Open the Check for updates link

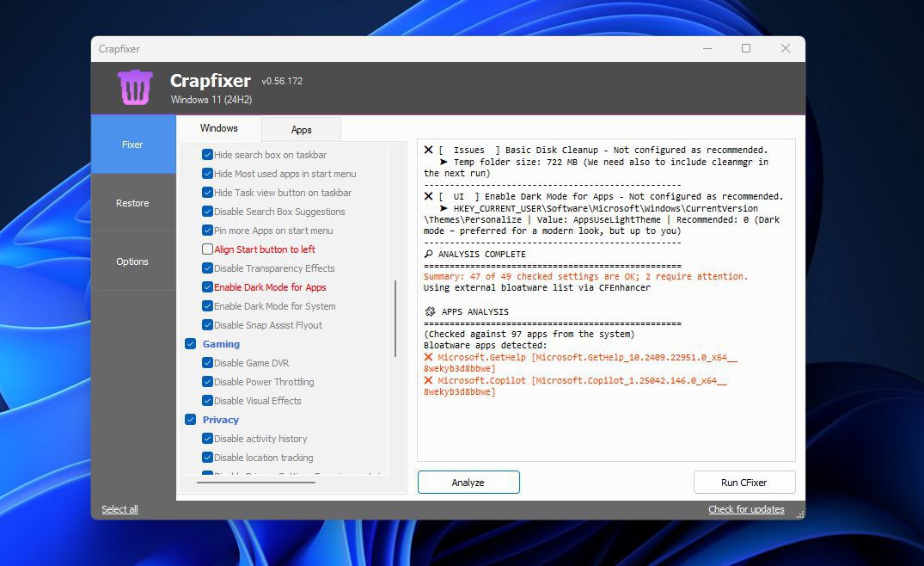(x=746, y=509)
